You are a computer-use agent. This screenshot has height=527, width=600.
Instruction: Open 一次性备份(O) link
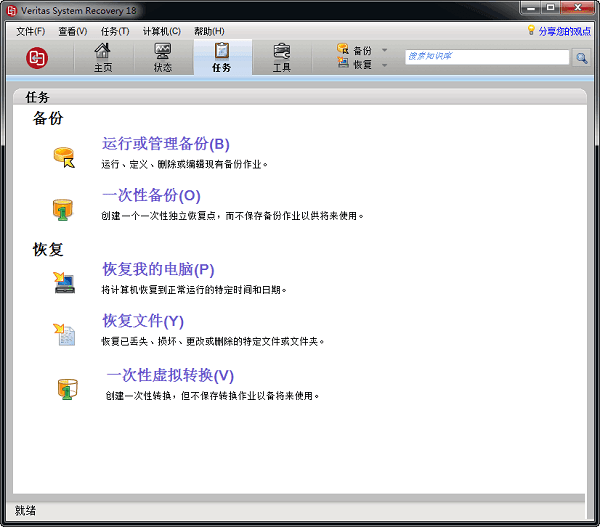(x=151, y=195)
